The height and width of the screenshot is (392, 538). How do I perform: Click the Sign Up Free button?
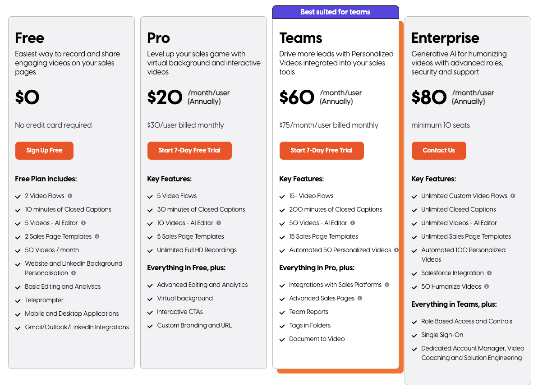click(x=44, y=151)
